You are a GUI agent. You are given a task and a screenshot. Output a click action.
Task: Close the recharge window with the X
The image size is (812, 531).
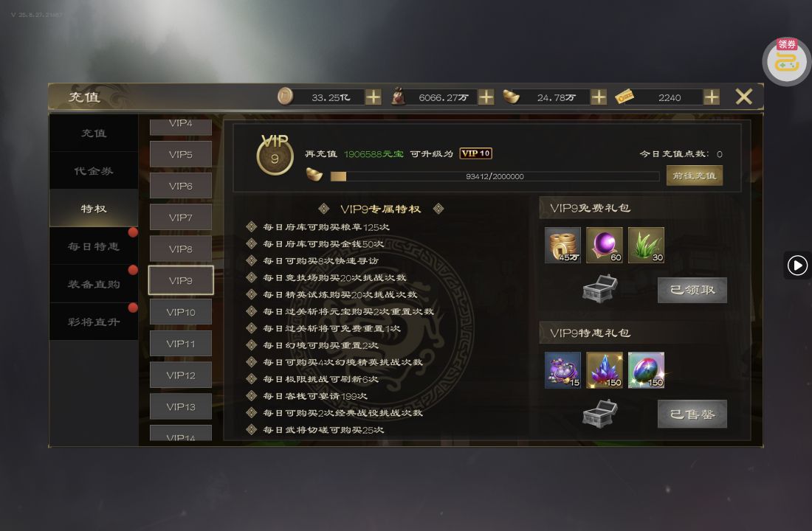coord(743,97)
